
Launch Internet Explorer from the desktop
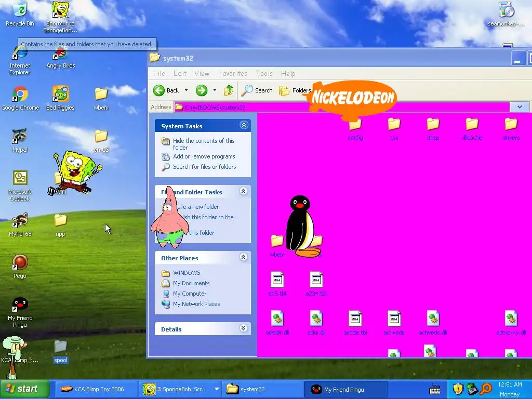click(x=20, y=61)
